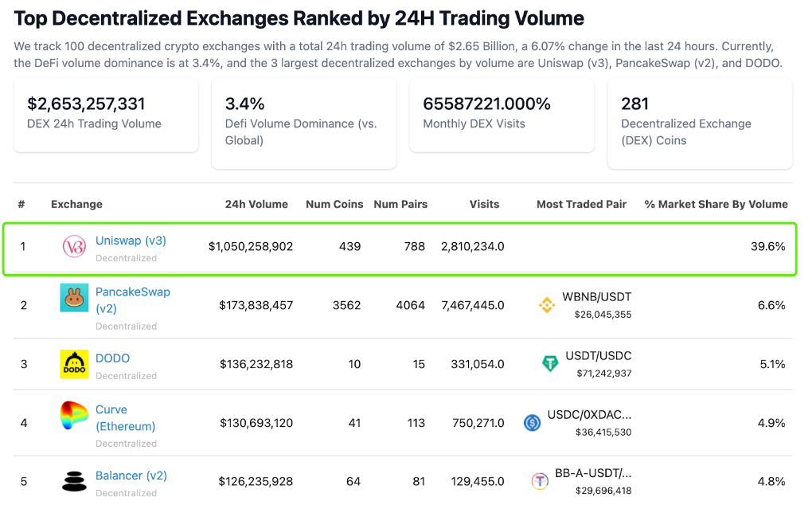Image resolution: width=812 pixels, height=505 pixels.
Task: Select the WBNB/USDT traded pair
Action: [596, 297]
